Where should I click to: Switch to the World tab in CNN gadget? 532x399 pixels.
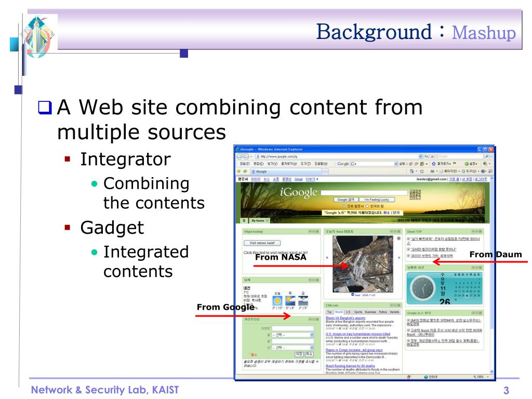[x=339, y=312]
